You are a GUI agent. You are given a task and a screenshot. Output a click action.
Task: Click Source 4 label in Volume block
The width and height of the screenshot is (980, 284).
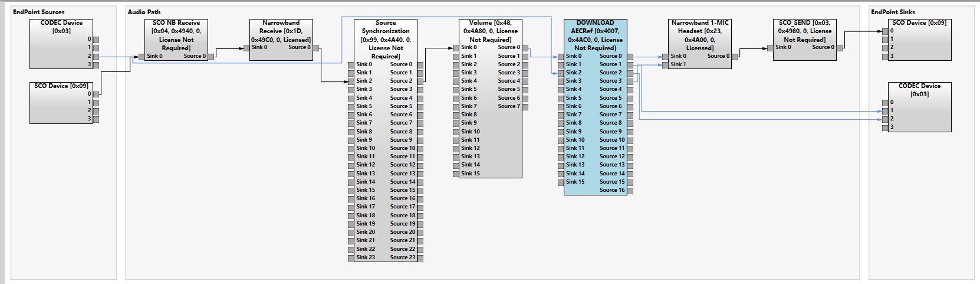click(509, 81)
